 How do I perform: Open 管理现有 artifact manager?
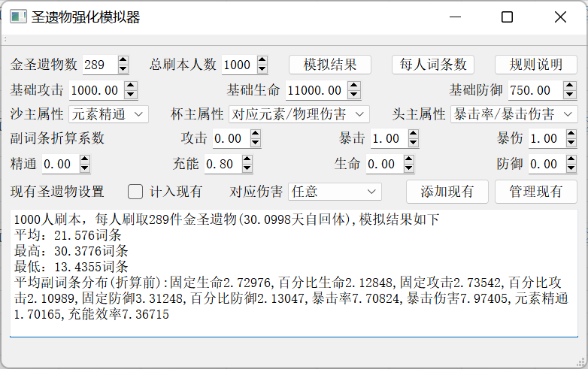click(x=535, y=192)
